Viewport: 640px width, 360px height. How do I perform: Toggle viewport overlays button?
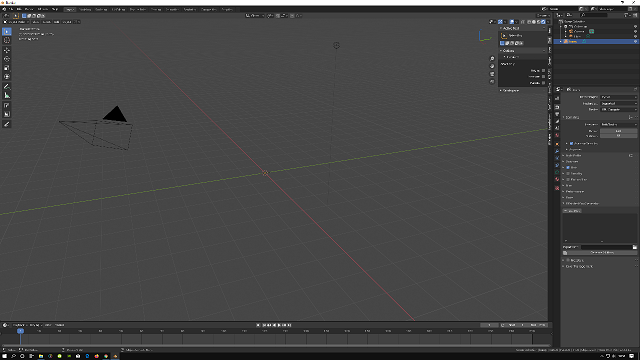point(512,22)
